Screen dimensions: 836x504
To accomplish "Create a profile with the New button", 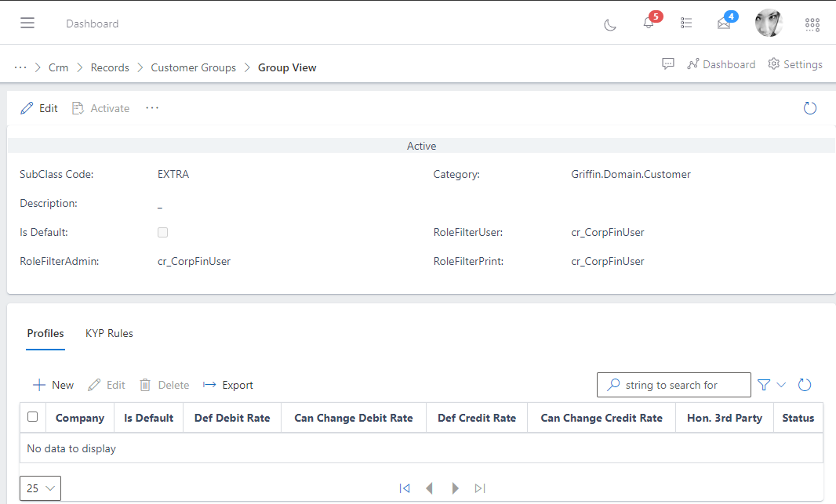I will coord(53,385).
